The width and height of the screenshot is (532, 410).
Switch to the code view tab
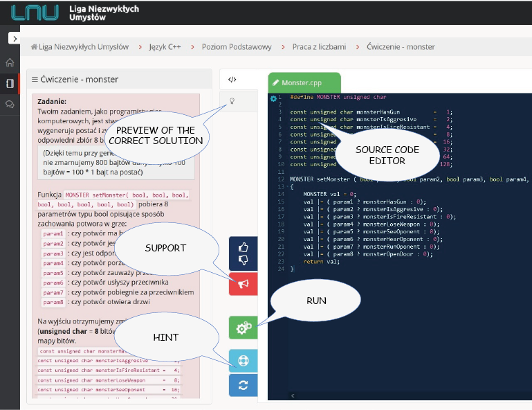tap(232, 80)
